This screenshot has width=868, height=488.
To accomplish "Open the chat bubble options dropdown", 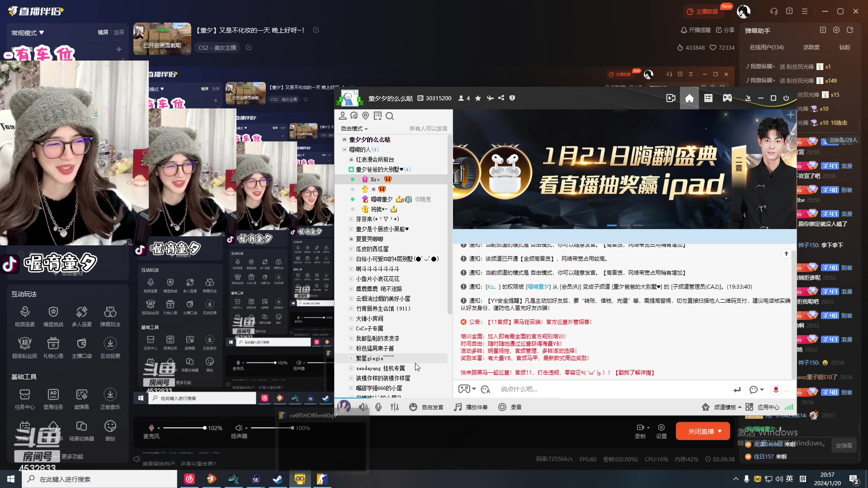I will click(762, 389).
